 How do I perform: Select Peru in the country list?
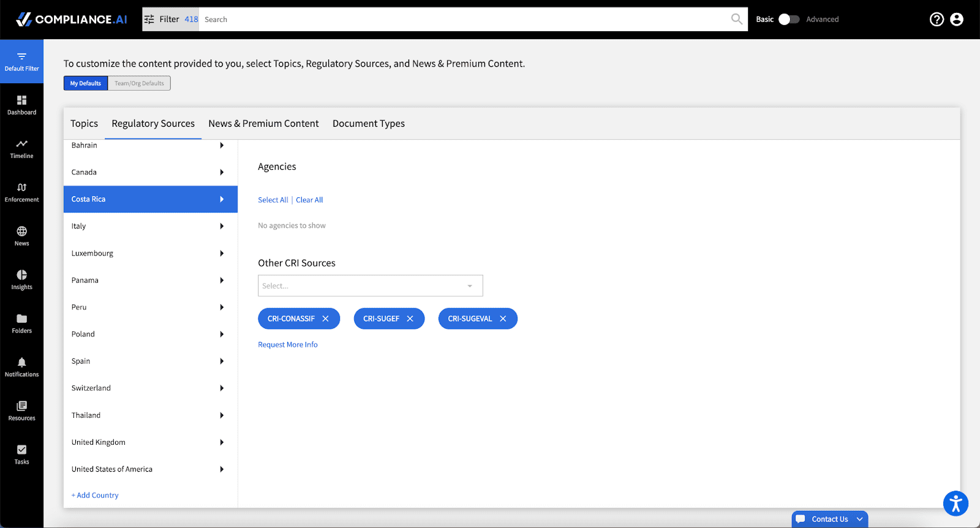point(151,307)
